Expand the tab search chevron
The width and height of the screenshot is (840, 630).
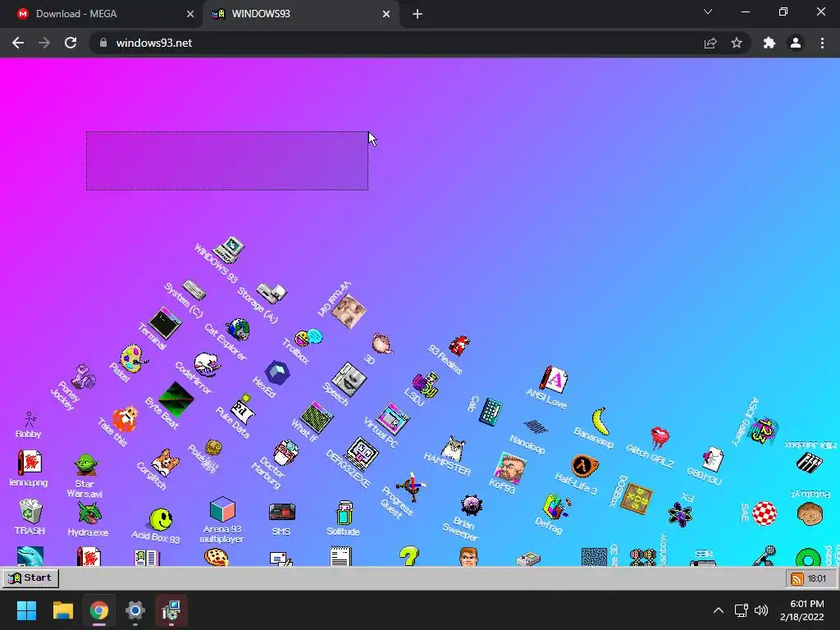pos(708,11)
